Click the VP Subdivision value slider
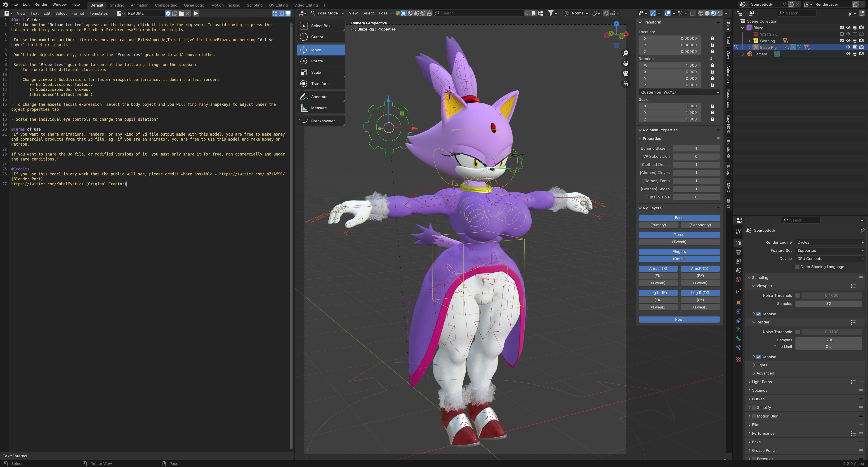 click(696, 156)
